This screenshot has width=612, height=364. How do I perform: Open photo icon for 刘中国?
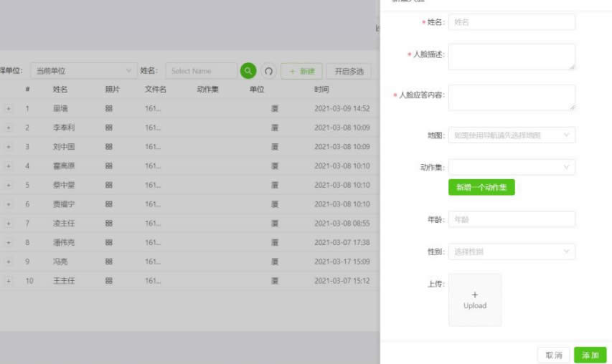click(x=108, y=147)
